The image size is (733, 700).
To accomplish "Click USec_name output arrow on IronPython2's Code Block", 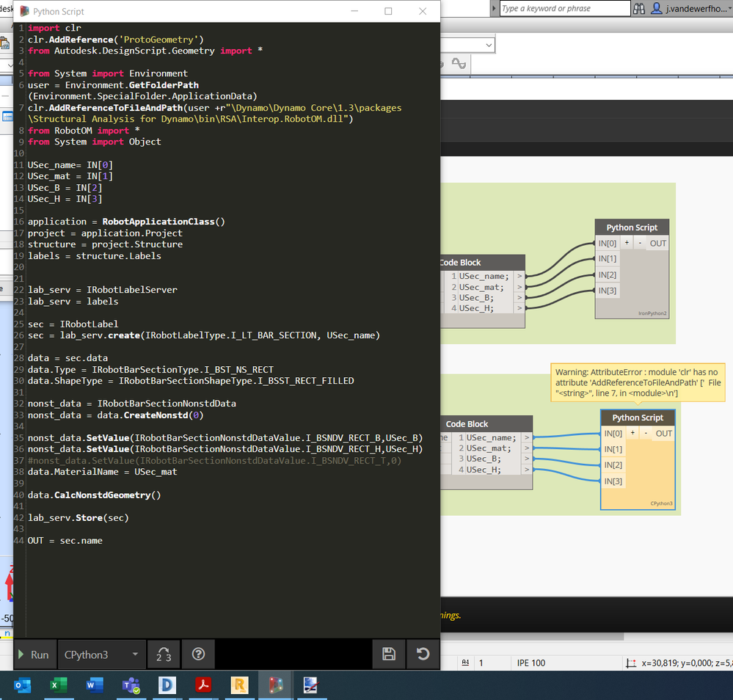I will [x=519, y=276].
